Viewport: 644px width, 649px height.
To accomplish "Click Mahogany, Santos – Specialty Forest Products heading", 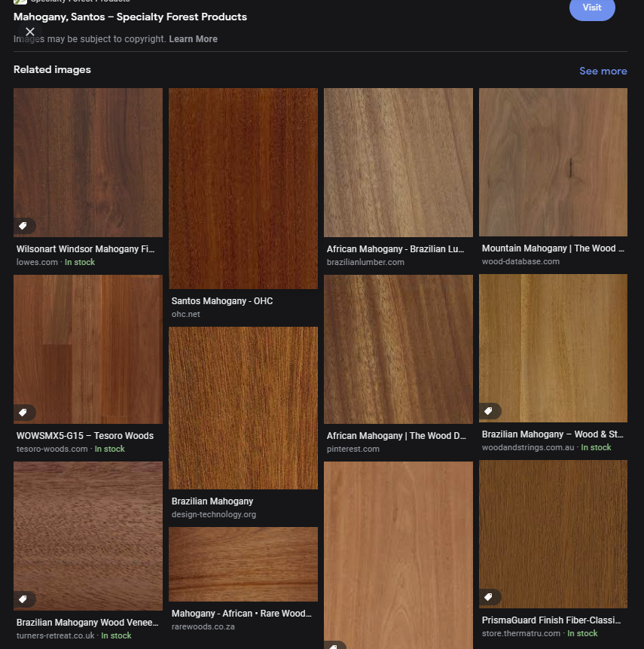I will [130, 17].
